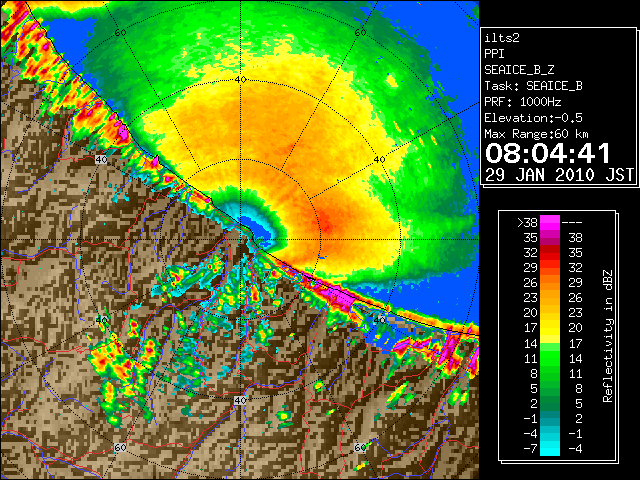
Task: Click the '40' range ring label north of radar
Action: [241, 80]
